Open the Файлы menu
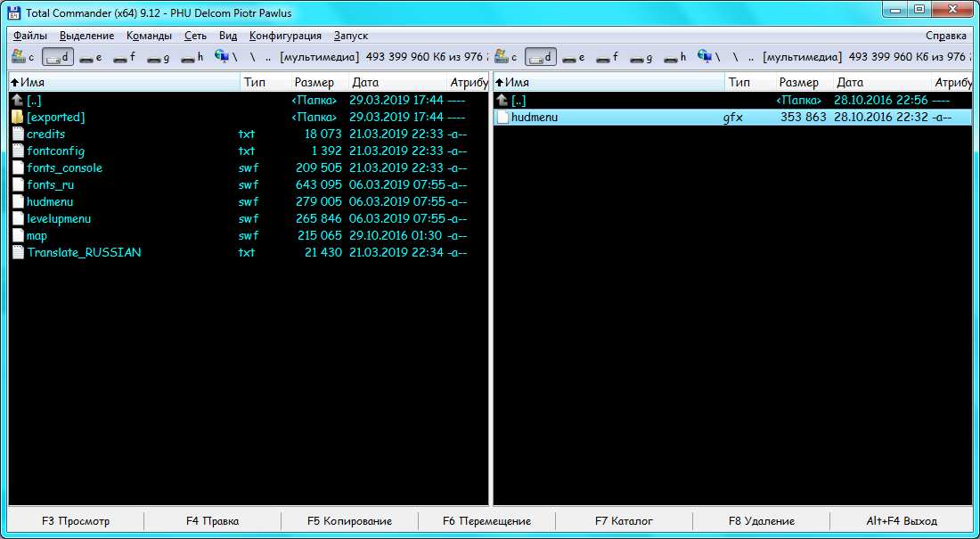980x539 pixels. click(30, 36)
